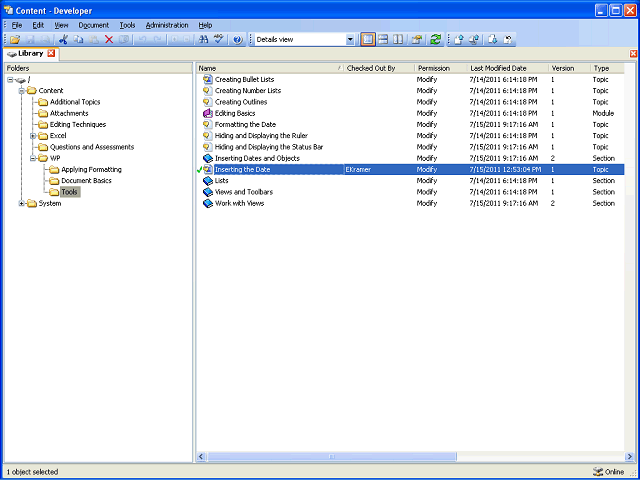Click the Check In document icon

(459, 40)
